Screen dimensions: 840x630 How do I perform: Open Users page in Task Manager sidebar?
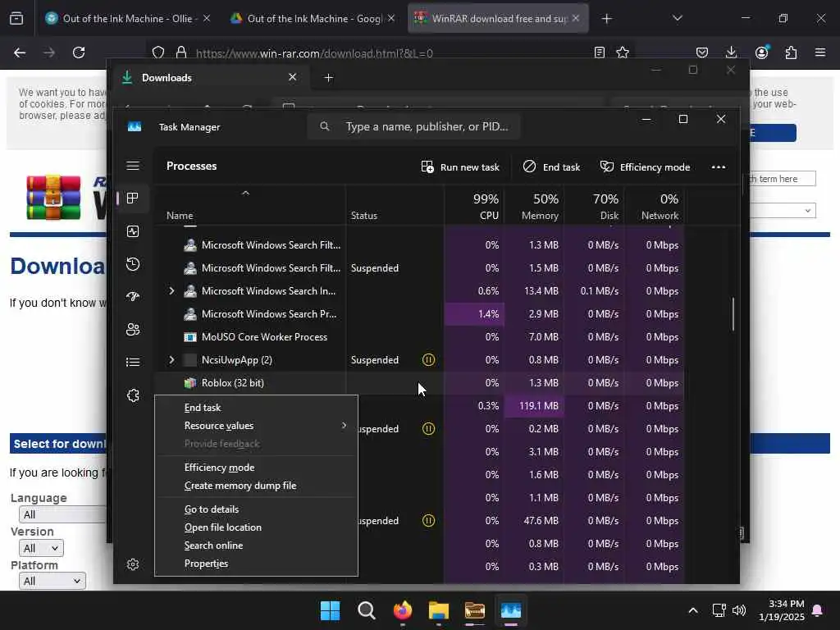click(133, 330)
